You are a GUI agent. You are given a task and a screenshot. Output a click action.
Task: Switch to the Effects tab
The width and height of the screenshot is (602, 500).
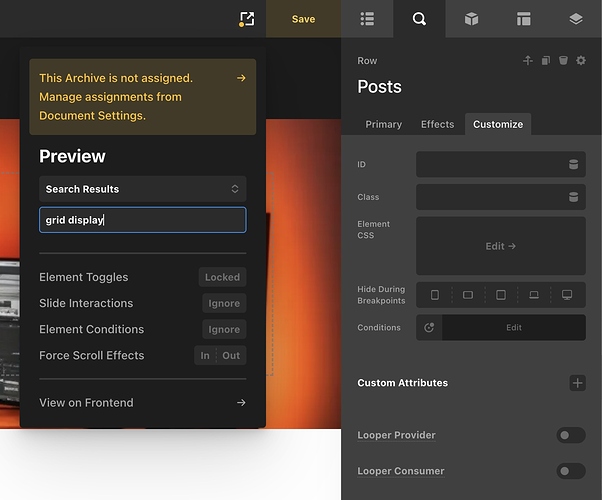[x=437, y=124]
